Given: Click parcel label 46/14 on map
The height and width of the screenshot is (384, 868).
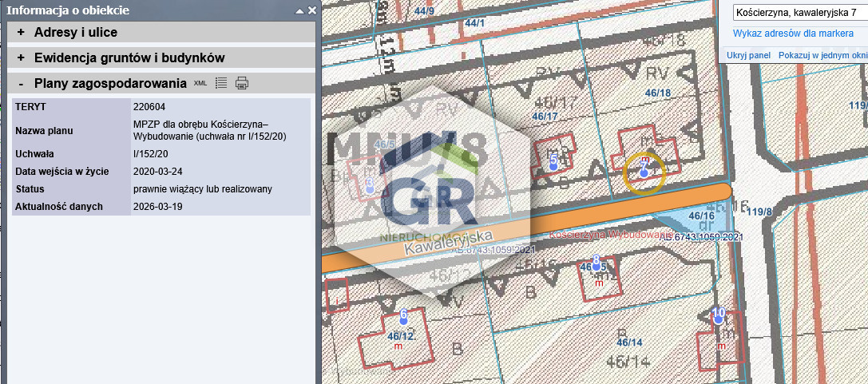Looking at the screenshot, I should coord(629,342).
